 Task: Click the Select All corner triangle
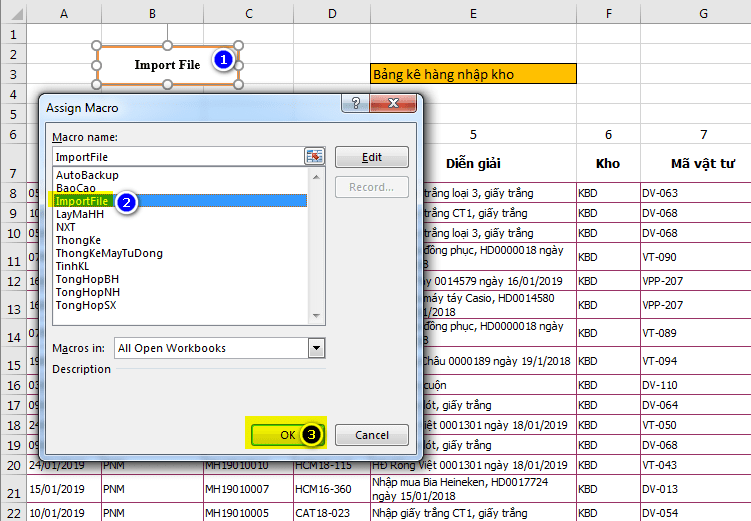(x=16, y=13)
